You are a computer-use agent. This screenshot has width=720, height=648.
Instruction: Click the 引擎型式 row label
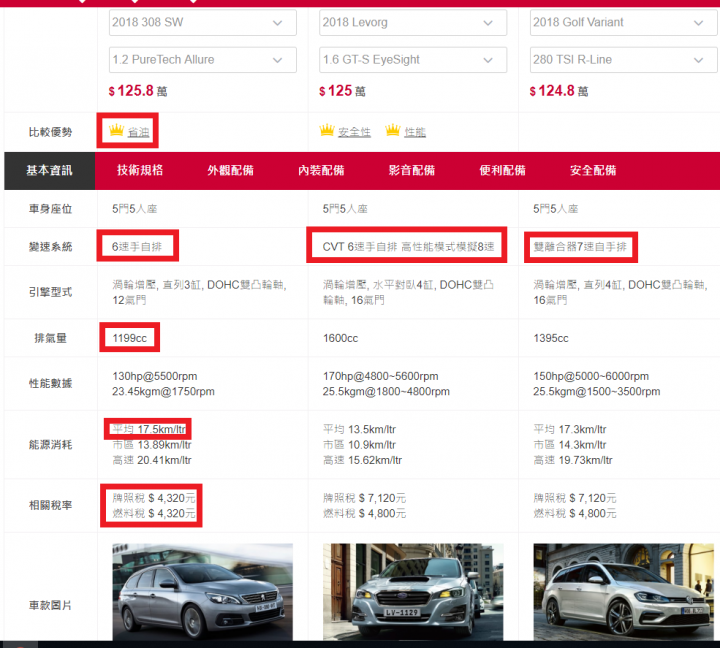coord(50,292)
